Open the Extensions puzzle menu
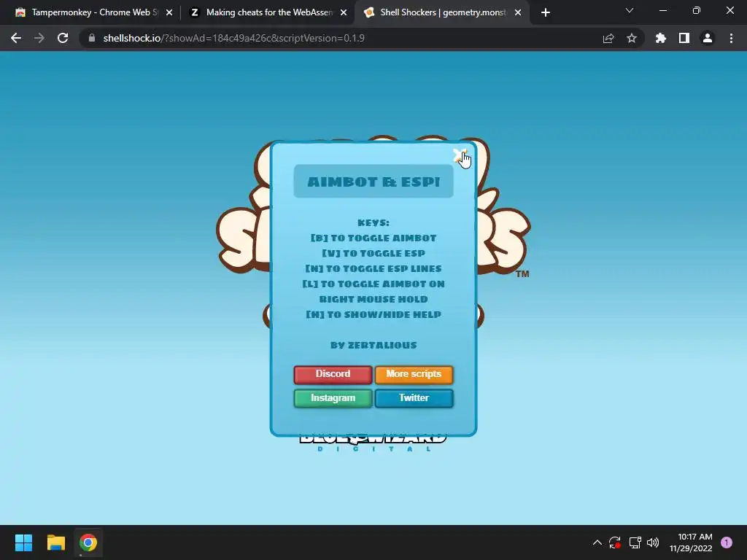The image size is (747, 560). (661, 38)
